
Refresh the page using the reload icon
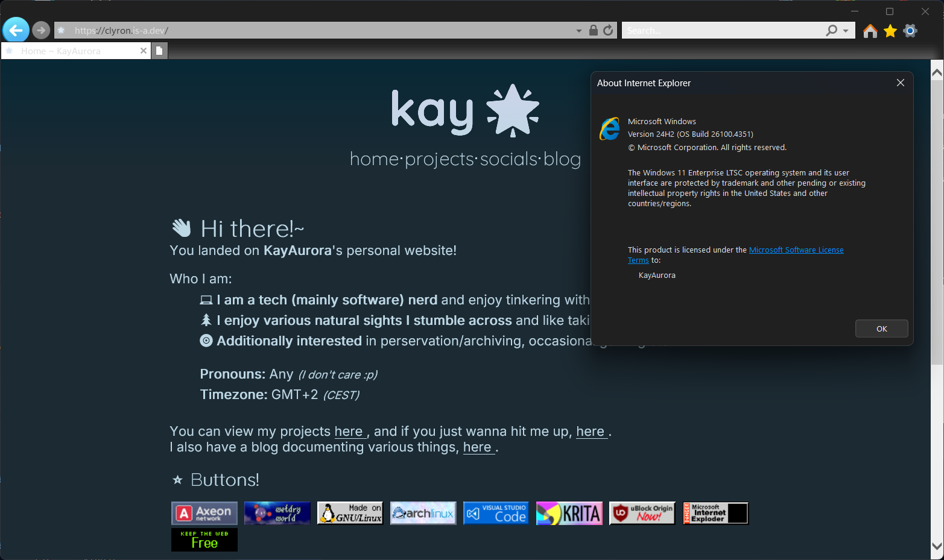click(x=608, y=30)
